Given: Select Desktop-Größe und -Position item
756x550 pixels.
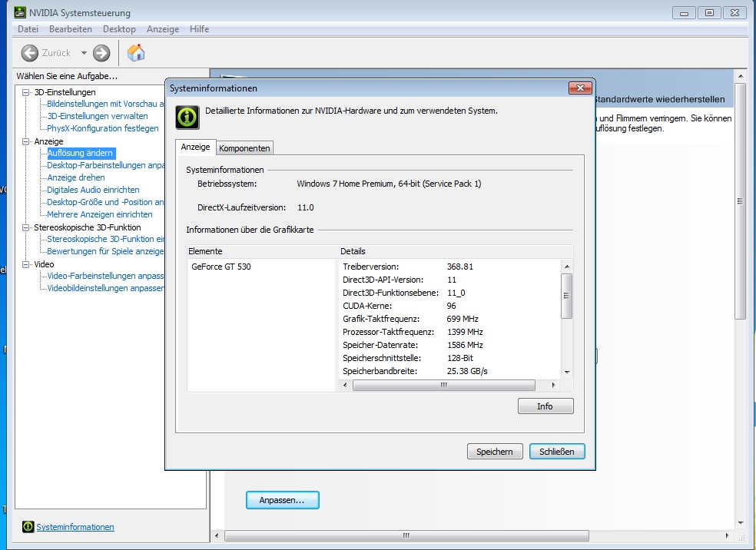Looking at the screenshot, I should pyautogui.click(x=105, y=202).
